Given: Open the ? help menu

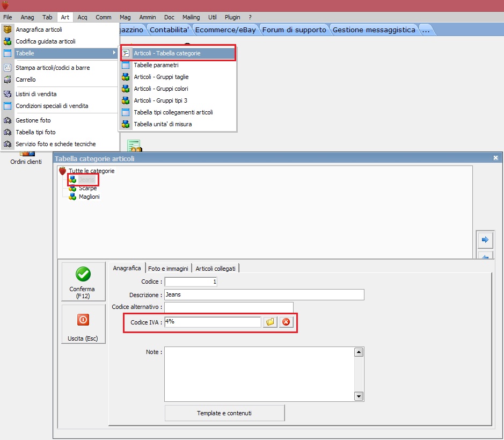Looking at the screenshot, I should point(250,17).
